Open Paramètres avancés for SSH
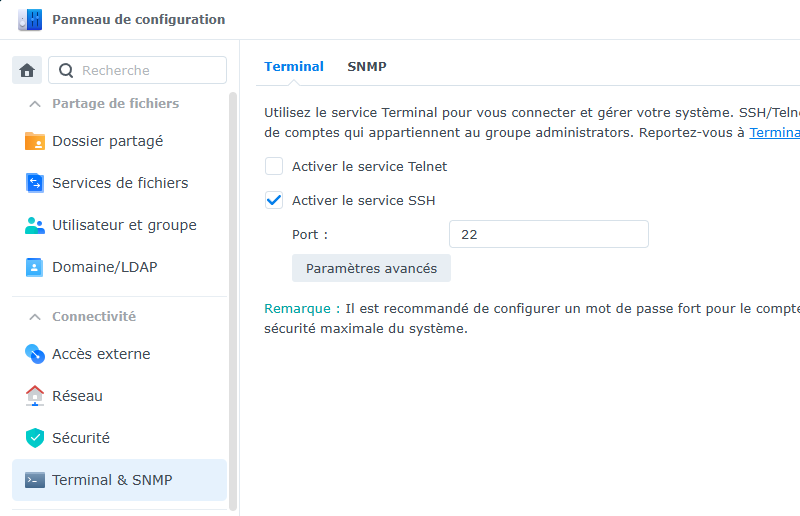The image size is (800, 516). coord(371,268)
